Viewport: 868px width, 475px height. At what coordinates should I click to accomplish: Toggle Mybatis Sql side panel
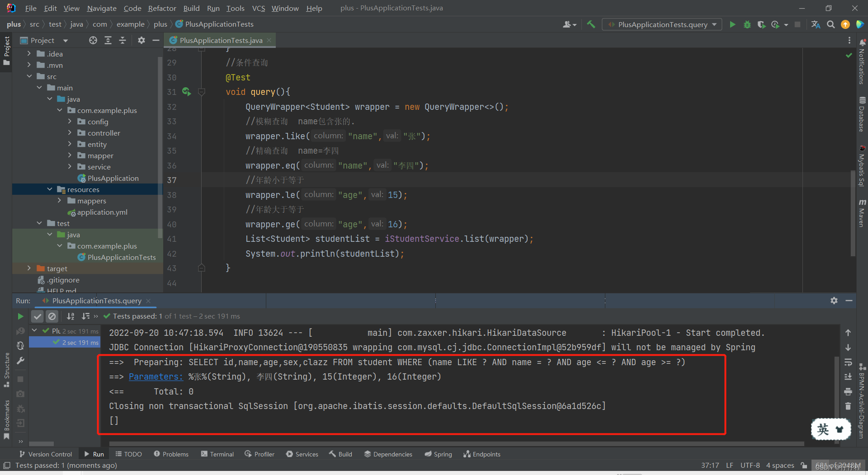click(x=862, y=166)
